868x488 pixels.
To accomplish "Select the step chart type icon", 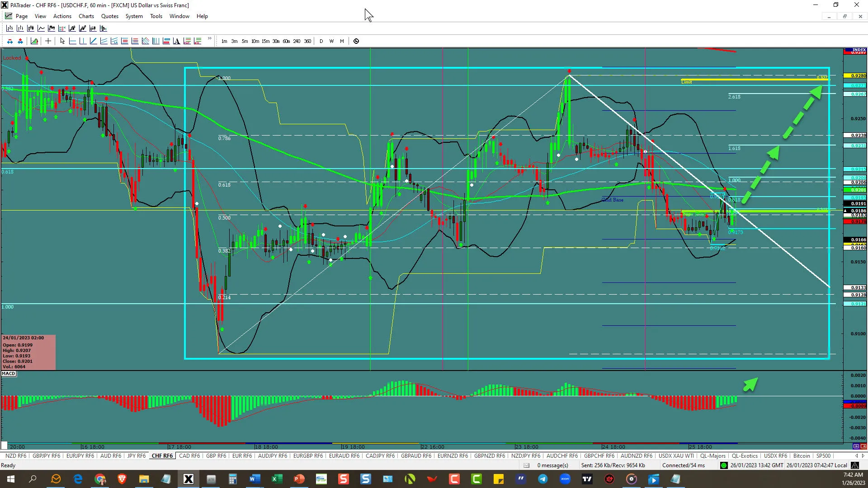I will [51, 28].
